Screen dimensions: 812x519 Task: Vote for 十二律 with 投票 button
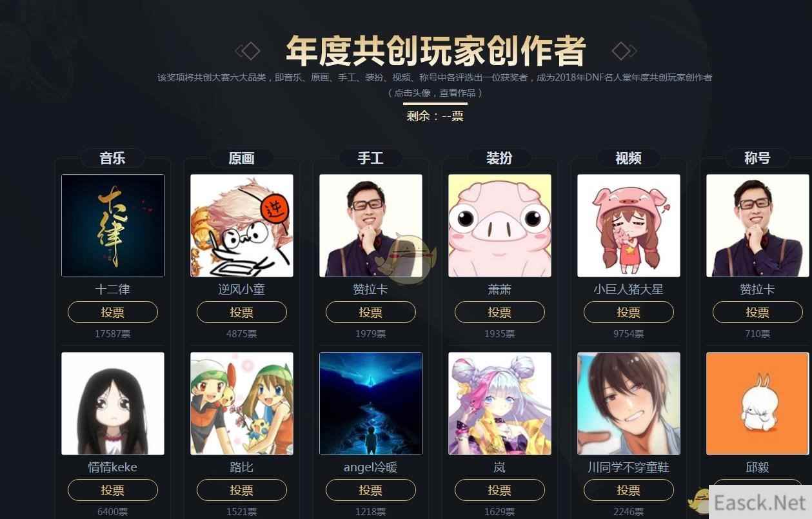pos(113,312)
